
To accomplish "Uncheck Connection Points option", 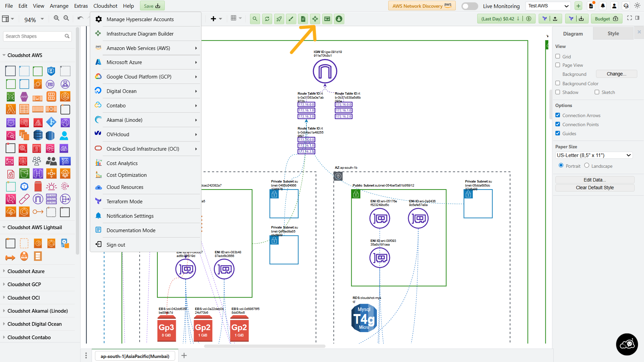I will 558,124.
